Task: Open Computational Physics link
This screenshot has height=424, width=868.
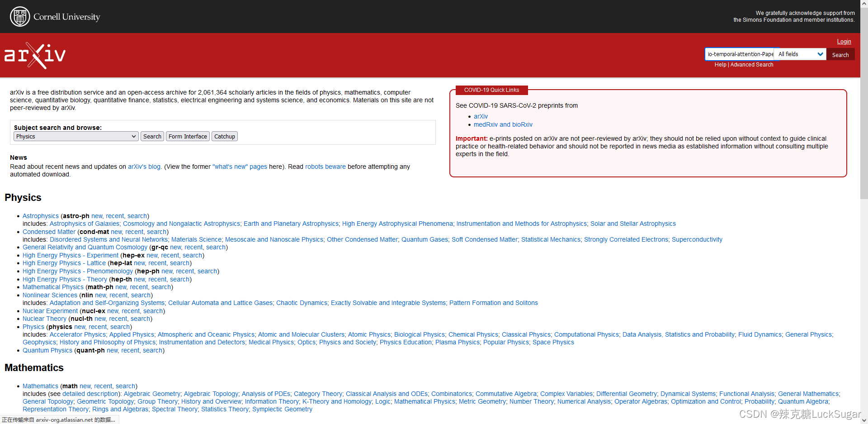Action: tap(586, 334)
